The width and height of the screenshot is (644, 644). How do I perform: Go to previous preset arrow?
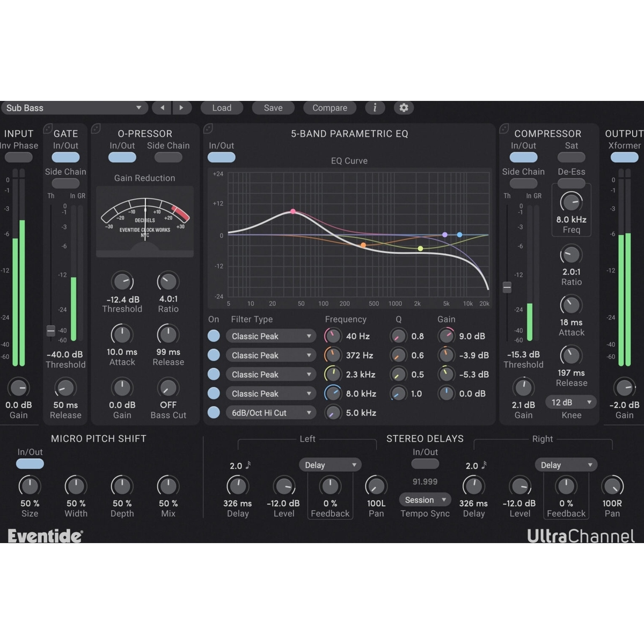(x=162, y=108)
